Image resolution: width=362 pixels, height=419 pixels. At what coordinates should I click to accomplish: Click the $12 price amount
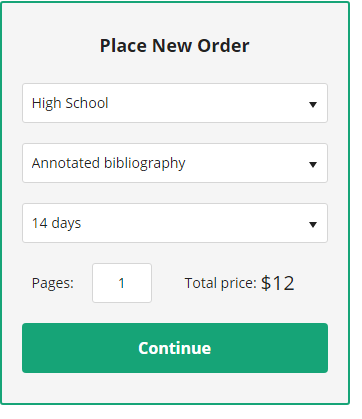278,283
